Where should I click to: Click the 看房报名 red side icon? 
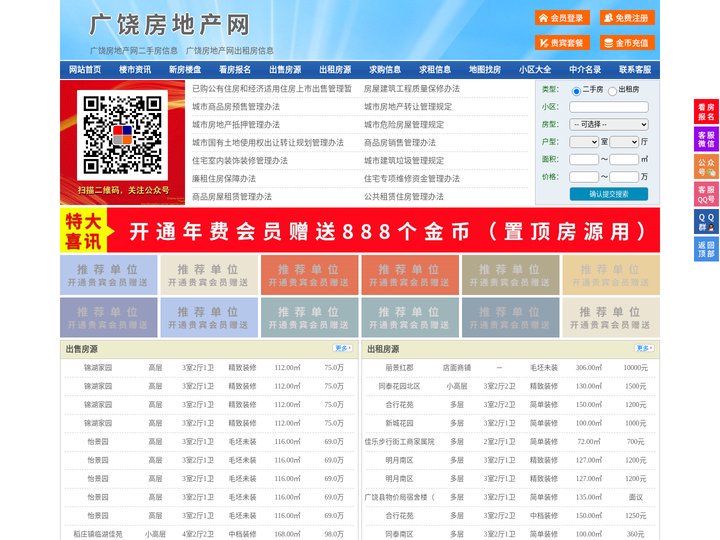pos(706,112)
